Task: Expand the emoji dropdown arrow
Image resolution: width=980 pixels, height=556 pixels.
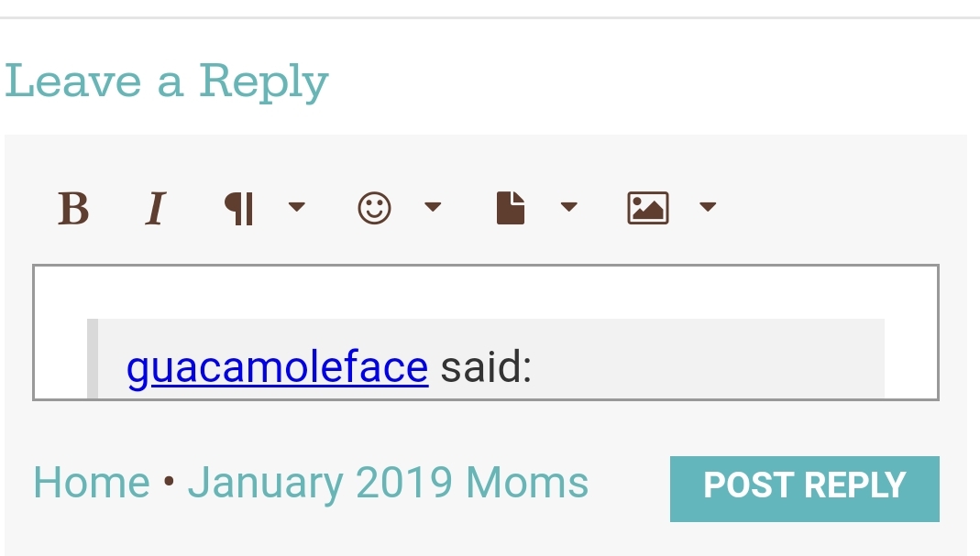Action: click(433, 207)
